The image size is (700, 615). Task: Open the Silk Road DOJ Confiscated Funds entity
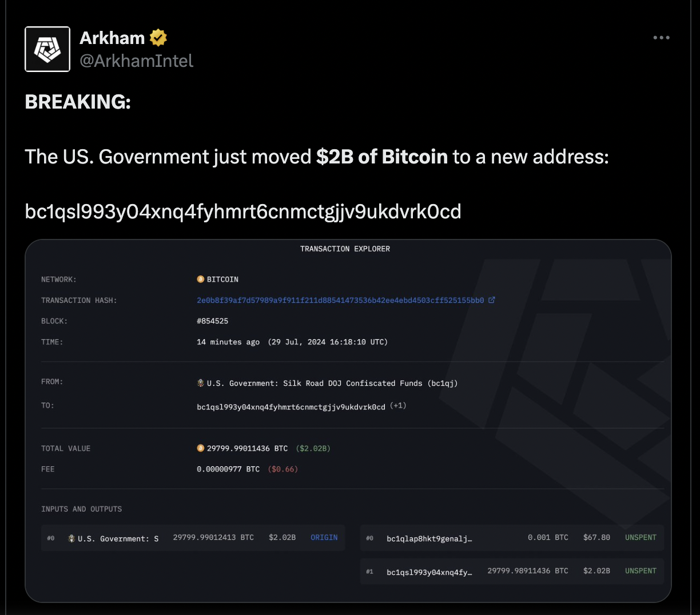332,384
